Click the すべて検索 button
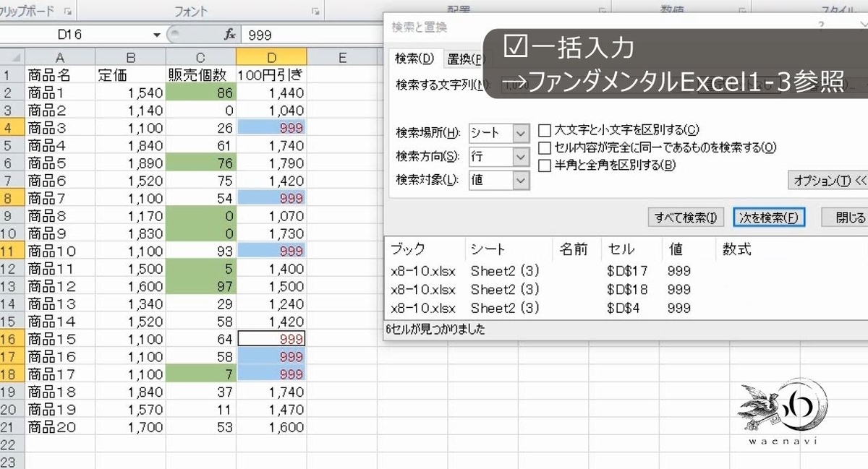 (685, 217)
